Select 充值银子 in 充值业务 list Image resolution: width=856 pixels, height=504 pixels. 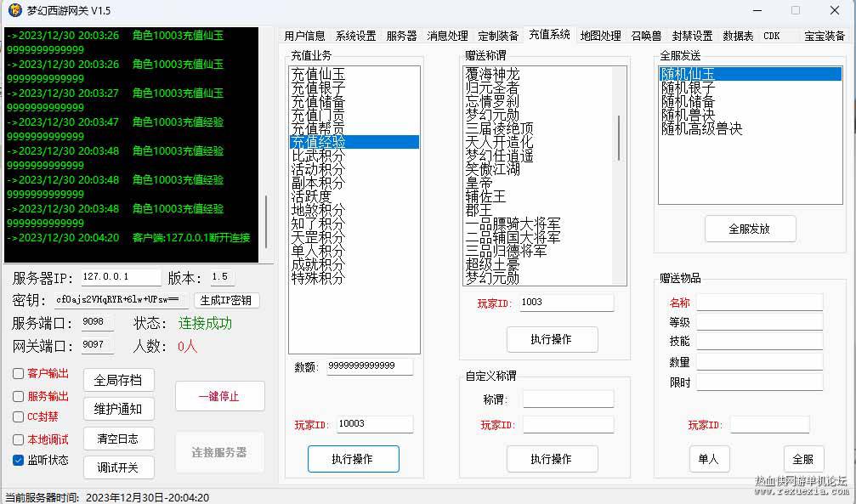pos(354,88)
